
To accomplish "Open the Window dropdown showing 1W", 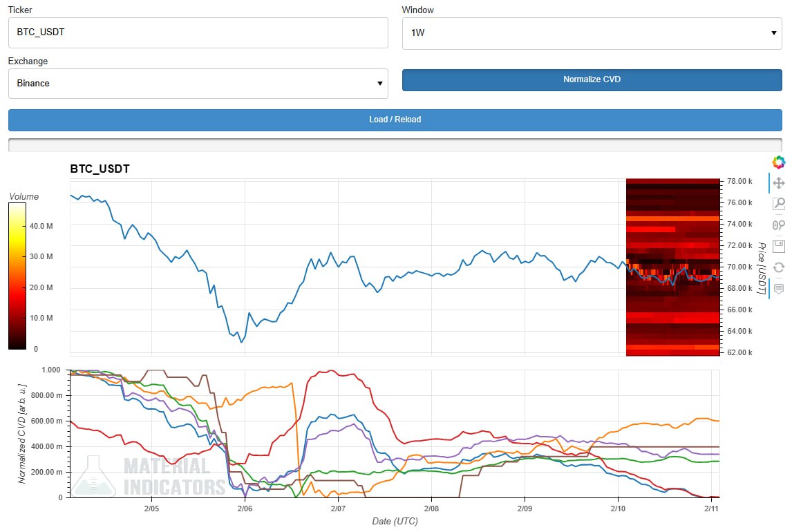I will coord(592,32).
